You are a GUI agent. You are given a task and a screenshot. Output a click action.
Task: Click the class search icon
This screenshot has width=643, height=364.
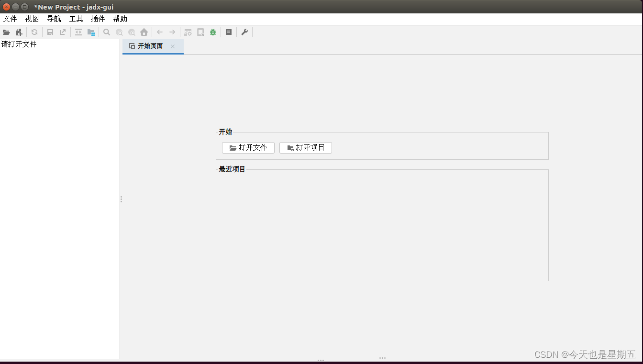tap(119, 32)
